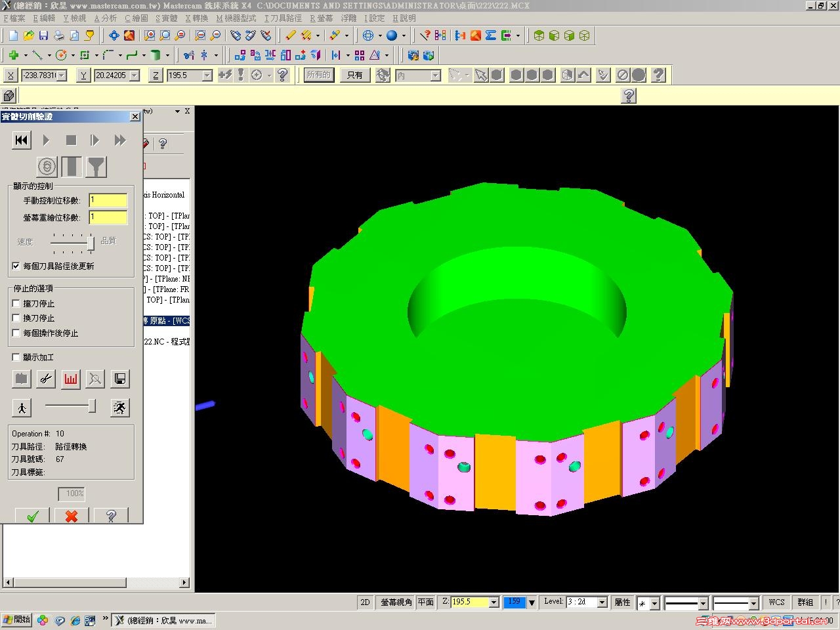Click the New file toolbar icon
Image resolution: width=840 pixels, height=630 pixels.
(13, 35)
